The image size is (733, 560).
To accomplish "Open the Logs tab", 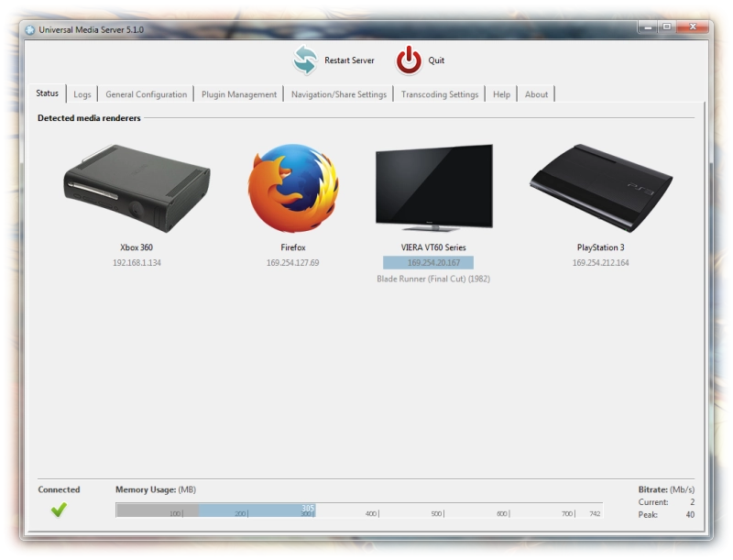I will tap(82, 94).
